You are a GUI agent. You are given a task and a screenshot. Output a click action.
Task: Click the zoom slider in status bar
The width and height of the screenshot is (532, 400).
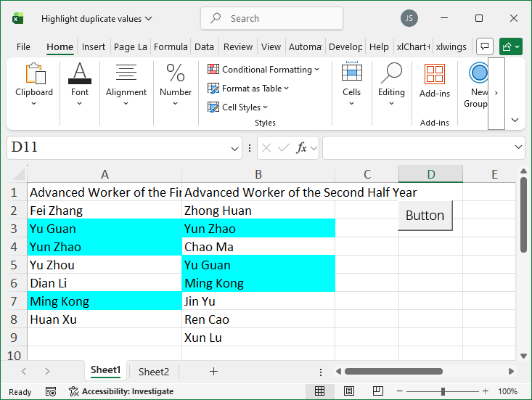click(443, 391)
